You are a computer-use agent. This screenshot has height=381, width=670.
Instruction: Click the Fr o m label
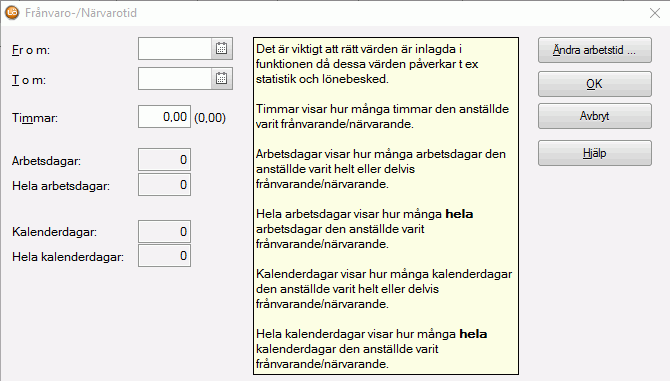point(31,50)
